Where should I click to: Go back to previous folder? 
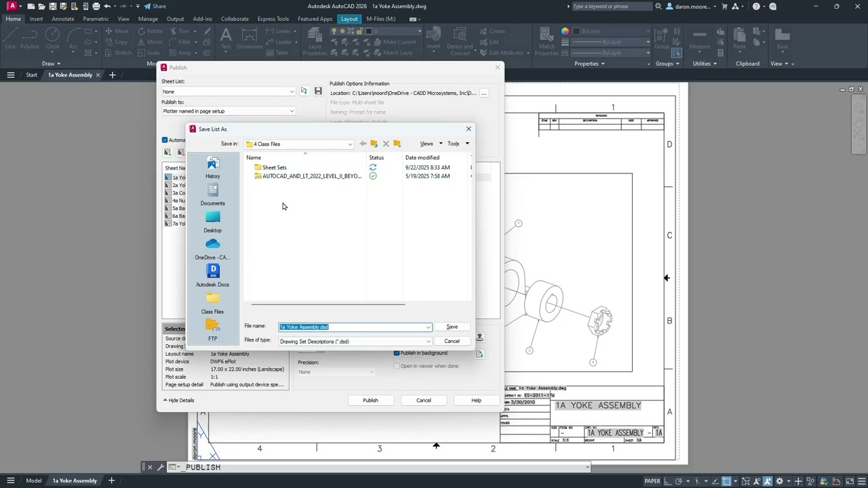(363, 144)
